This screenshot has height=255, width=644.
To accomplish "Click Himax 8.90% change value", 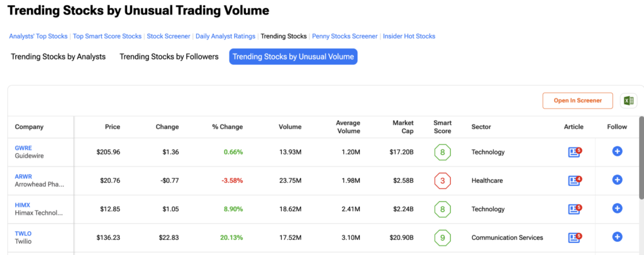I will [233, 209].
